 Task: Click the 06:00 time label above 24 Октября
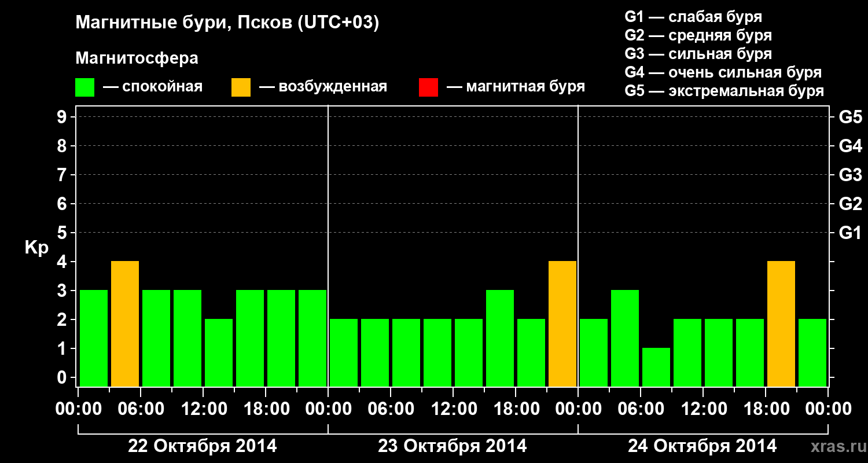(640, 409)
